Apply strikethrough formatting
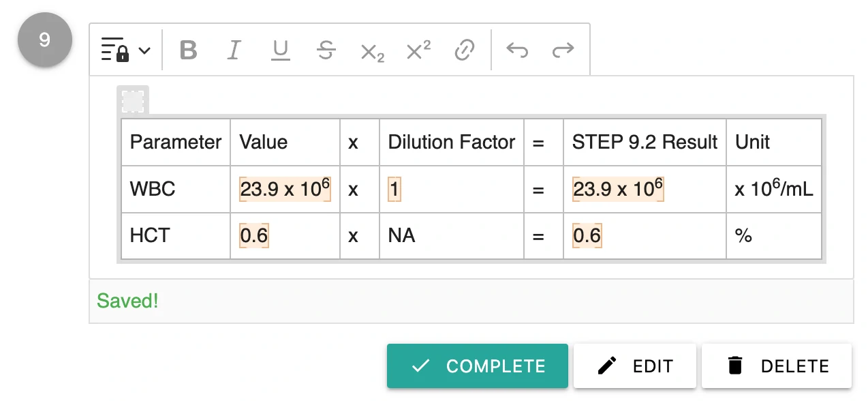The width and height of the screenshot is (868, 401). [x=326, y=50]
